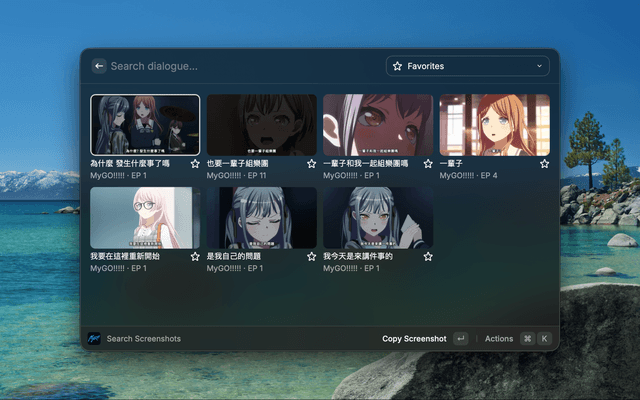The width and height of the screenshot is (640, 400).
Task: Select the 我今天是來講件事的 screenshot thumbnail
Action: (x=378, y=218)
